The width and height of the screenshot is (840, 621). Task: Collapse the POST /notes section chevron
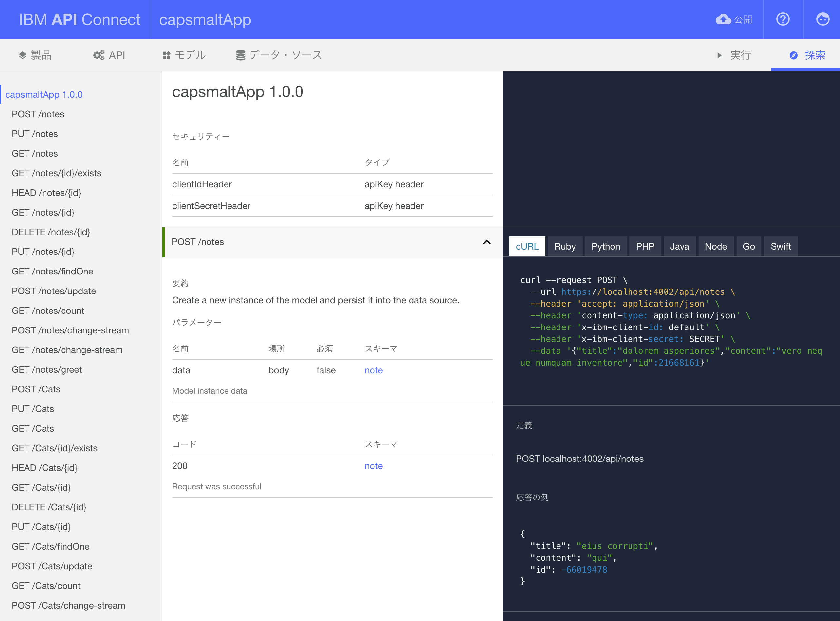[487, 242]
